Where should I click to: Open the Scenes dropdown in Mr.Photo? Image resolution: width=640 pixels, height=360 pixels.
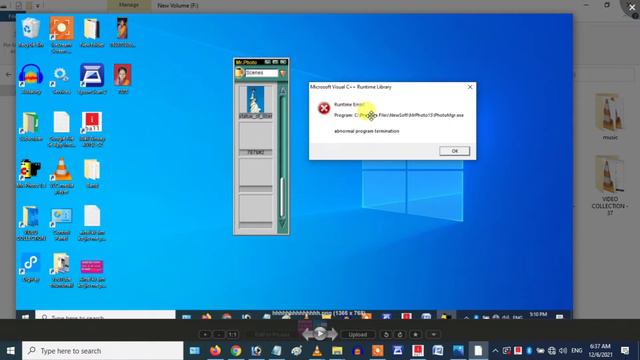coord(282,73)
